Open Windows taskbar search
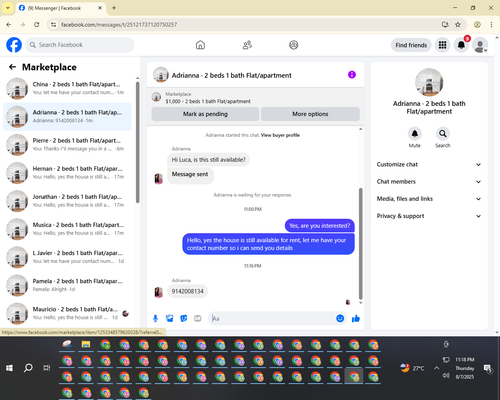The height and width of the screenshot is (400, 500). [x=28, y=368]
